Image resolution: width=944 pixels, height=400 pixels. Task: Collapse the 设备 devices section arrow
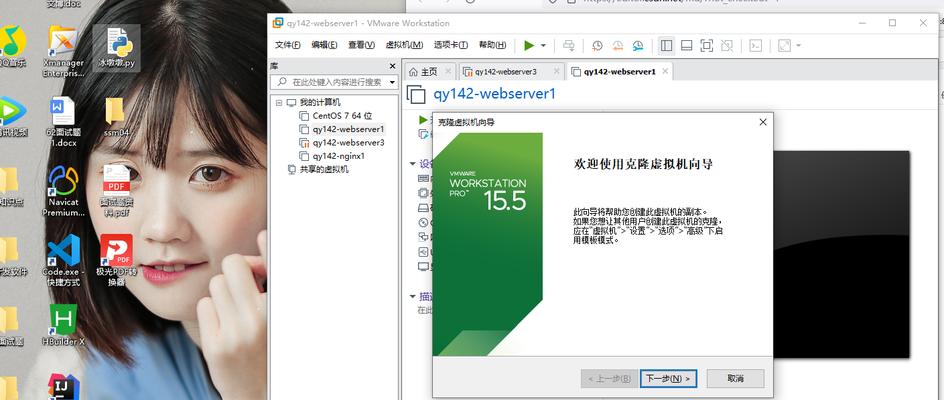tap(412, 164)
